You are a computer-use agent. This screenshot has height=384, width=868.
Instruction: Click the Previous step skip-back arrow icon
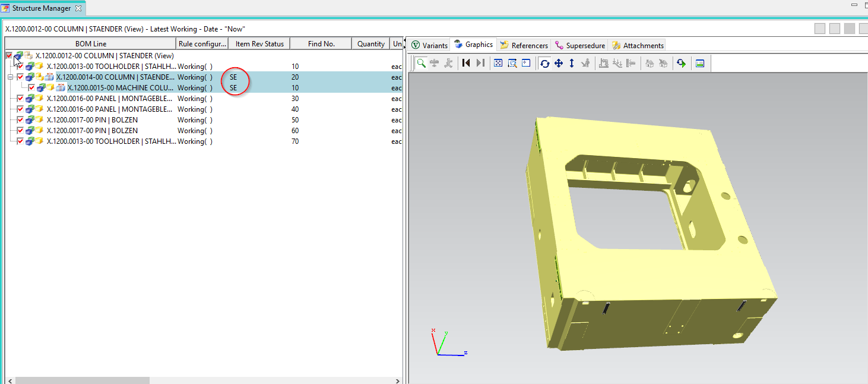tap(466, 63)
